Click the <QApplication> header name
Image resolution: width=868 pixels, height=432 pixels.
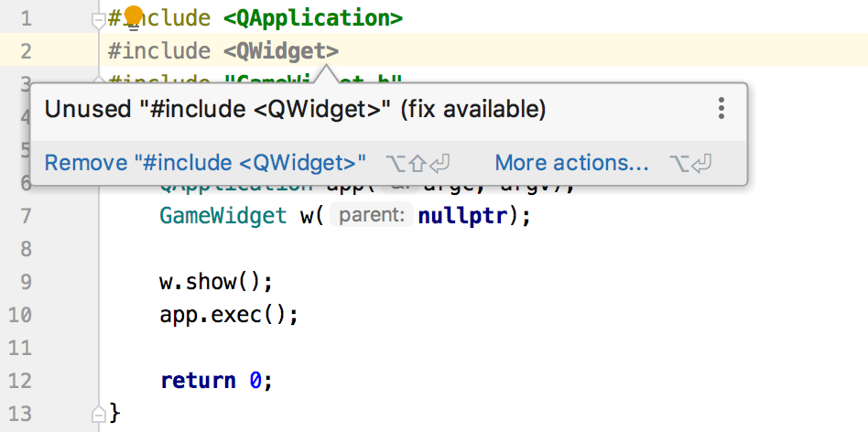click(313, 18)
